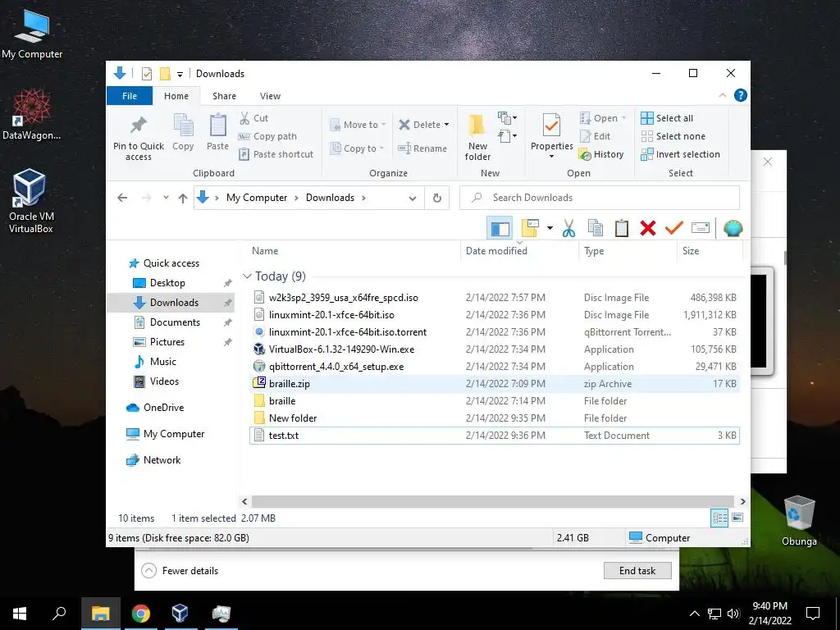Screen dimensions: 840x630
Task: Switch to details view layout icon
Action: [x=719, y=518]
